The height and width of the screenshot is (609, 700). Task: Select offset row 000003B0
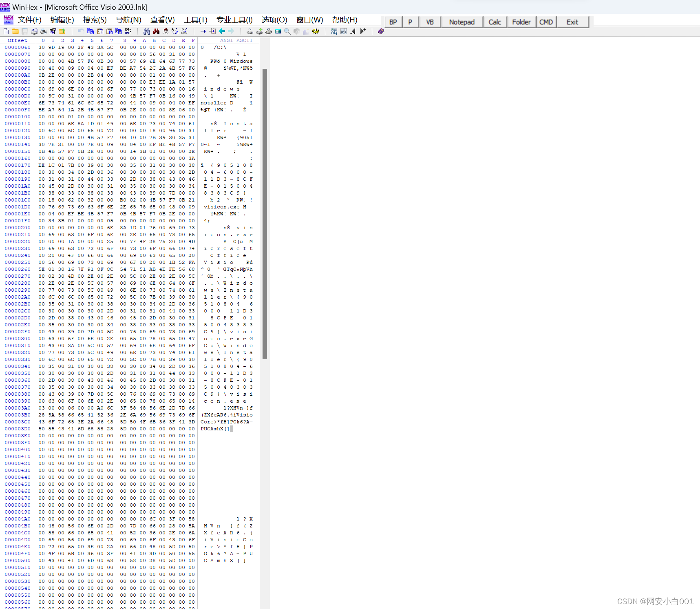[18, 415]
